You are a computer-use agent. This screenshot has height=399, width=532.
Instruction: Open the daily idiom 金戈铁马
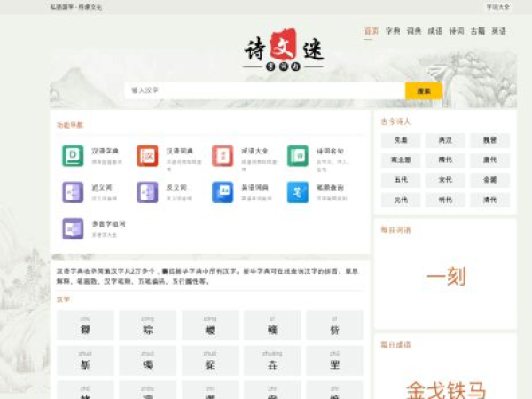[446, 390]
